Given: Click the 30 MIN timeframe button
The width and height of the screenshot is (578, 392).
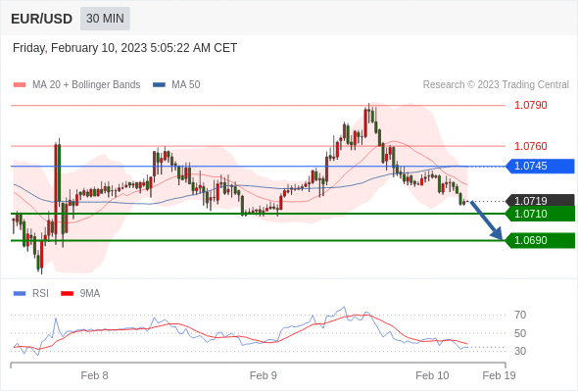Looking at the screenshot, I should (105, 19).
